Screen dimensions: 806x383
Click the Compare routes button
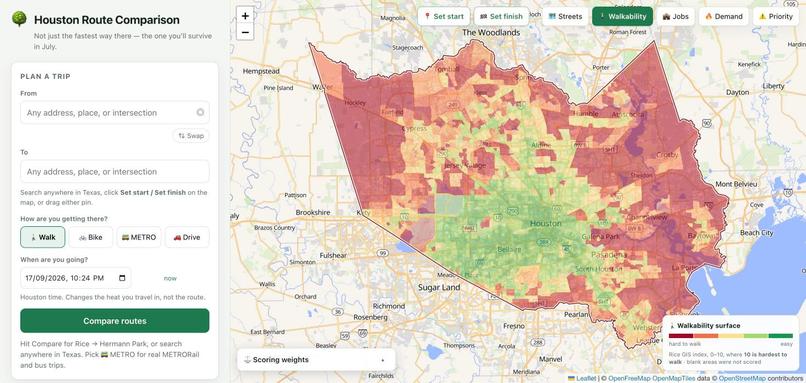115,321
